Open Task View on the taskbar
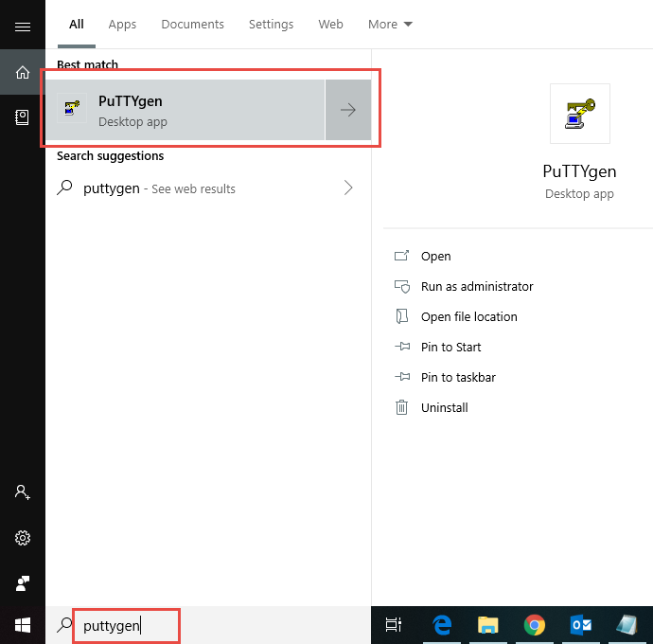 pyautogui.click(x=393, y=624)
